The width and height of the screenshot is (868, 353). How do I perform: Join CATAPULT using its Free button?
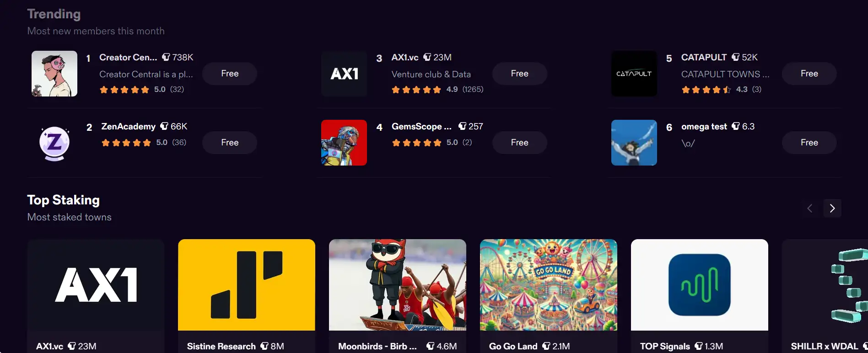click(809, 74)
